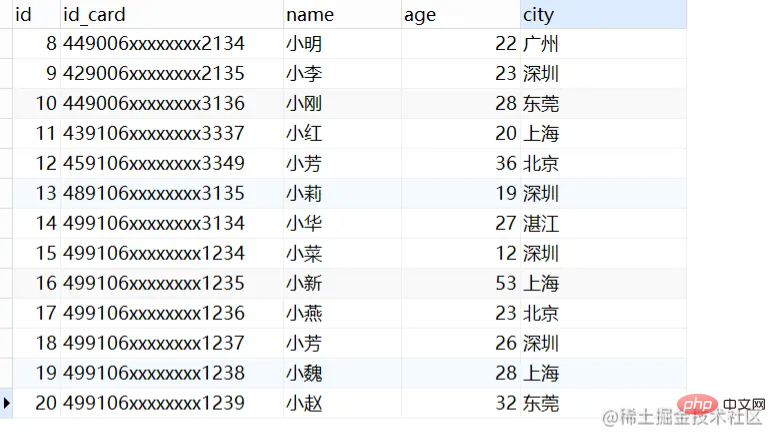The height and width of the screenshot is (437, 776).
Task: Select the id cell with value 9
Action: pyautogui.click(x=36, y=74)
